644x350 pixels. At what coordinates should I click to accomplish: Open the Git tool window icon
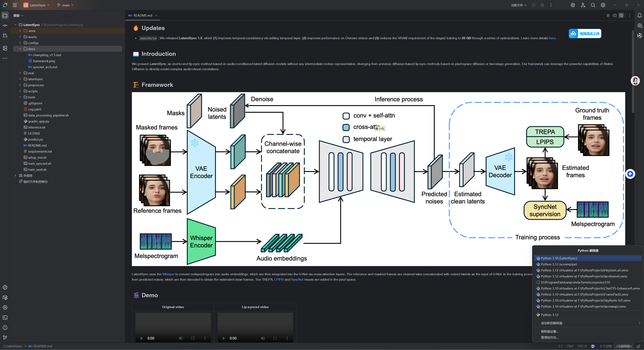(x=5, y=337)
